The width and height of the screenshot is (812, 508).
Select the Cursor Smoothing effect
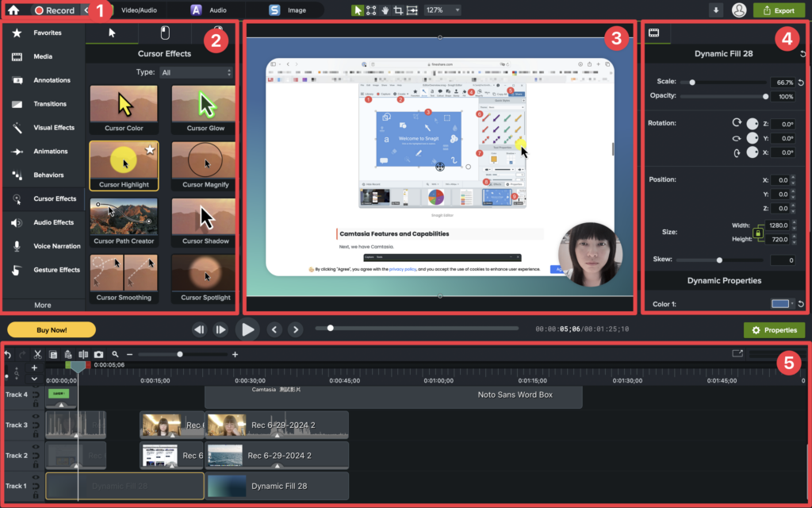pos(124,279)
